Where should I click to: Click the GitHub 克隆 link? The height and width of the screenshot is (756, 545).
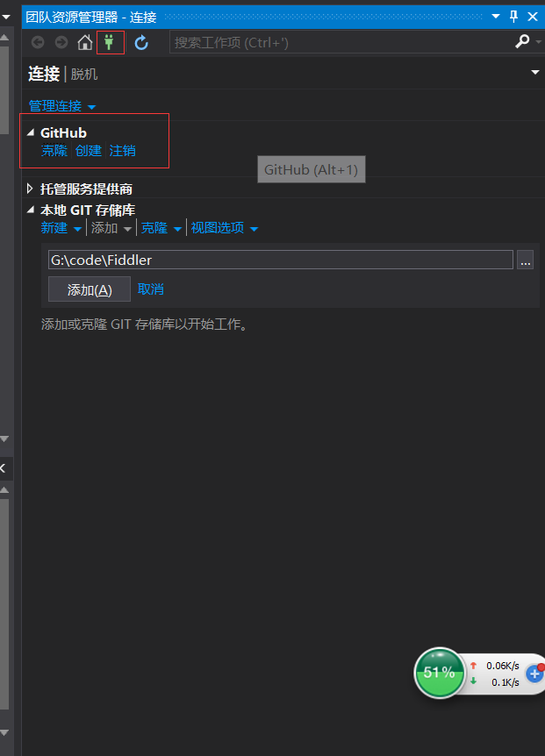(54, 151)
